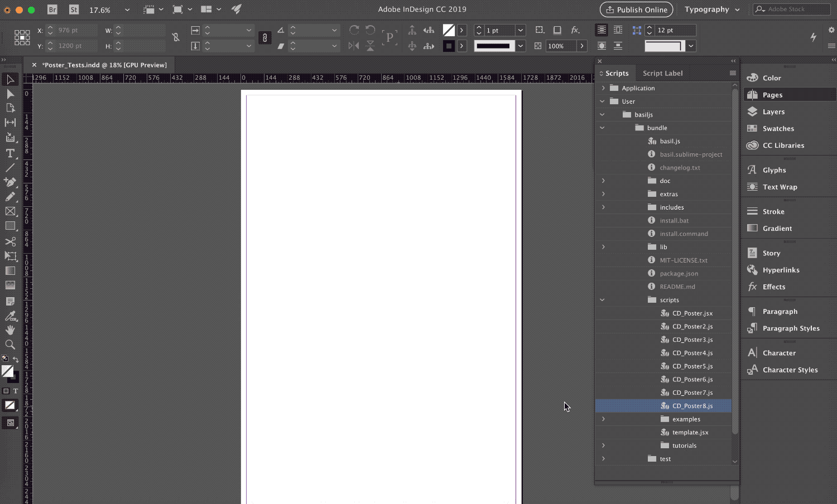This screenshot has height=504, width=837.
Task: Open the stroke type dropdown
Action: pos(521,46)
